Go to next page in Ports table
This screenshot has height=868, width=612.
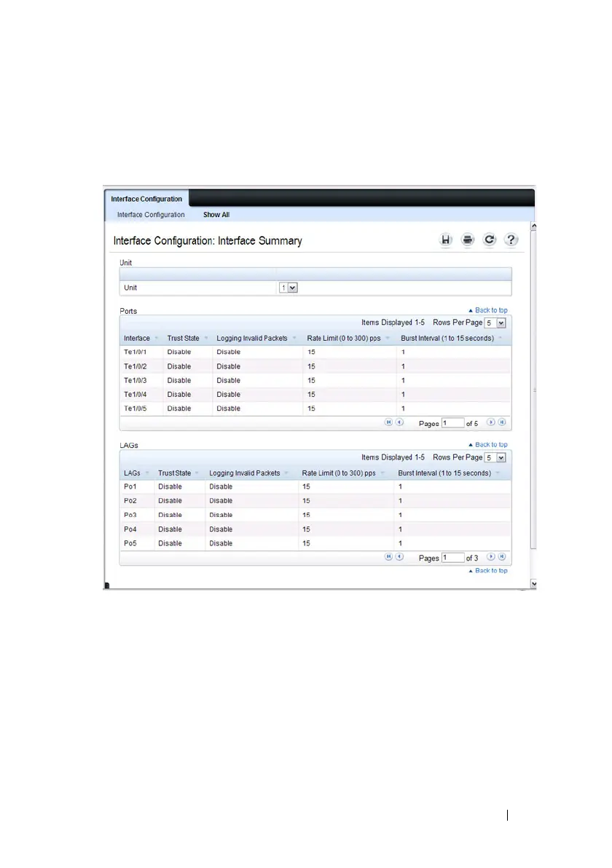(x=491, y=422)
